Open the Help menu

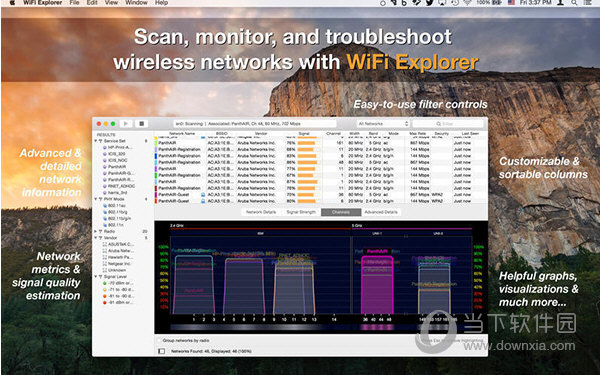(161, 3)
